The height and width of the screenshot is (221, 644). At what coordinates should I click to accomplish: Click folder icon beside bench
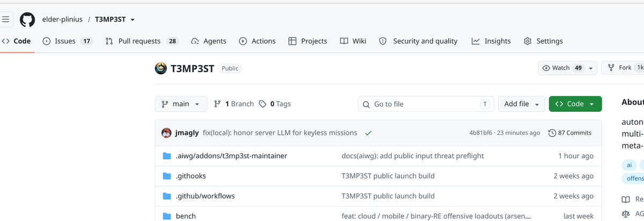pyautogui.click(x=167, y=216)
